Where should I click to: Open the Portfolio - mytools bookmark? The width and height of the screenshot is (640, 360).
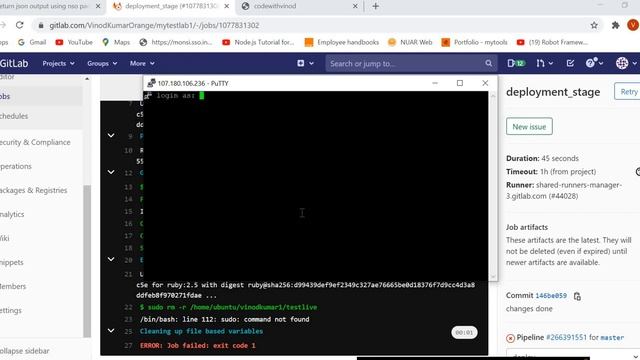(x=475, y=42)
